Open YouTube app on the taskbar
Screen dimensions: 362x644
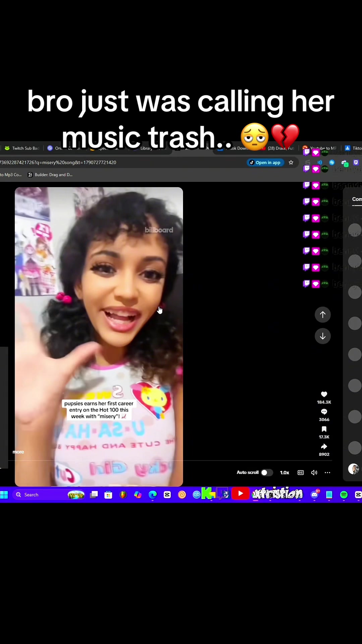240,493
